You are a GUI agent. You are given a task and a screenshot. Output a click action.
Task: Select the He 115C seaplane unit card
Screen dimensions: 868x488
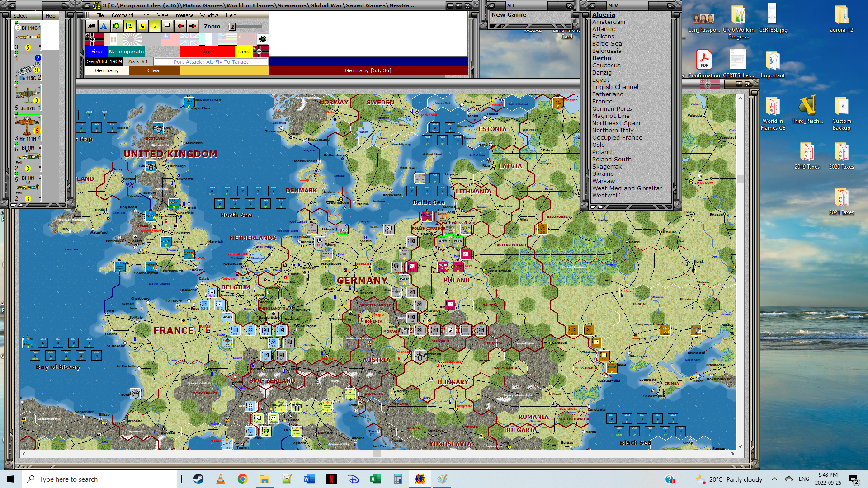click(x=28, y=68)
